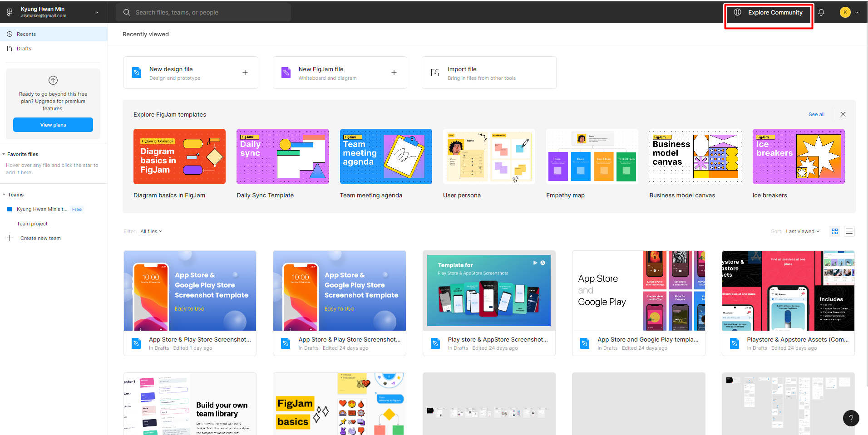Open Diagram basics in FigJam template
The image size is (868, 435).
[x=179, y=156]
